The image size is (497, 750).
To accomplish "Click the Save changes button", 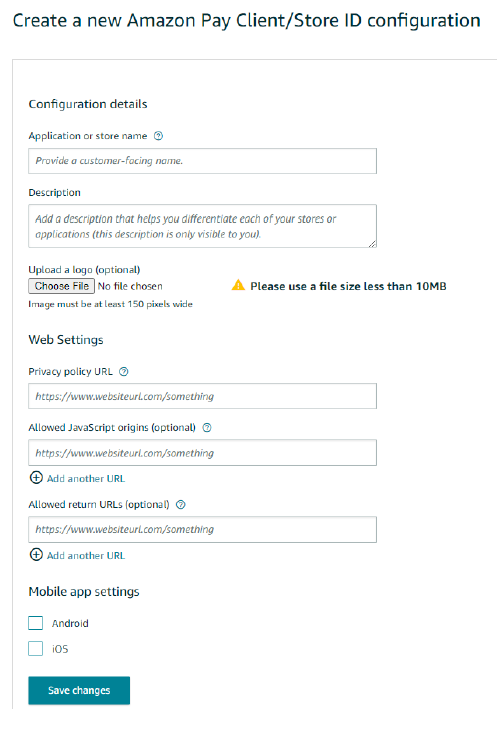I will [x=79, y=690].
